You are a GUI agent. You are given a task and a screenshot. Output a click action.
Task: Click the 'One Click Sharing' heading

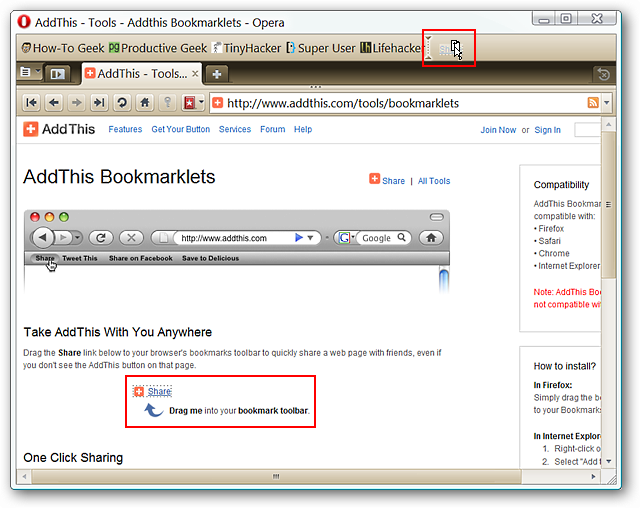pyautogui.click(x=73, y=458)
